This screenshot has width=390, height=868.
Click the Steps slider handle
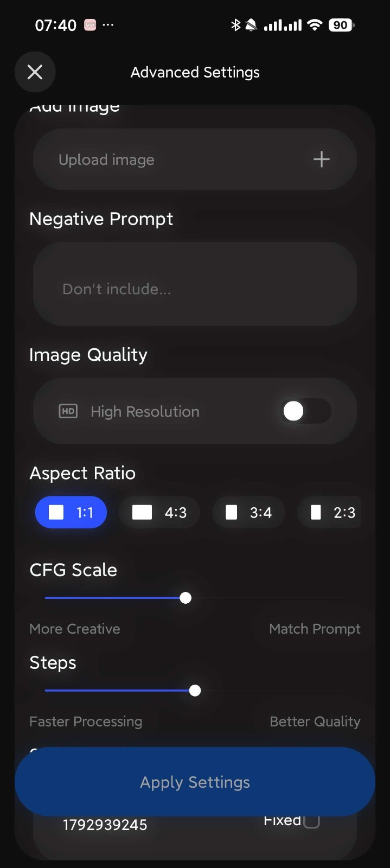(x=195, y=691)
